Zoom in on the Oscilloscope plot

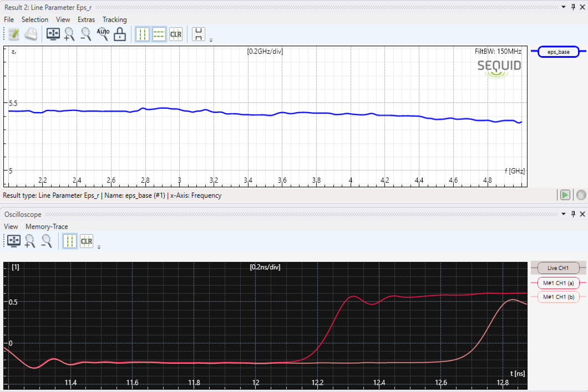coord(30,241)
